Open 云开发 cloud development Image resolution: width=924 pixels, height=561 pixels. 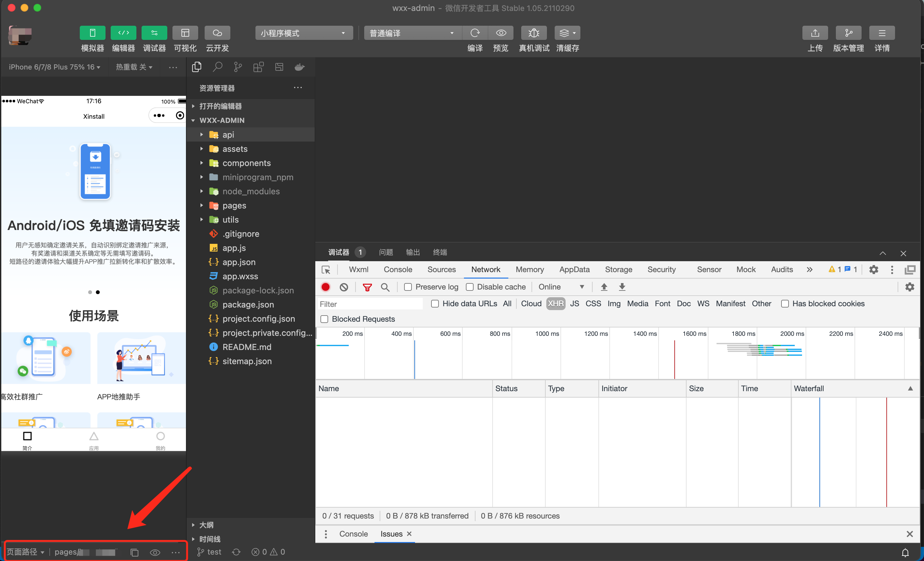(217, 33)
